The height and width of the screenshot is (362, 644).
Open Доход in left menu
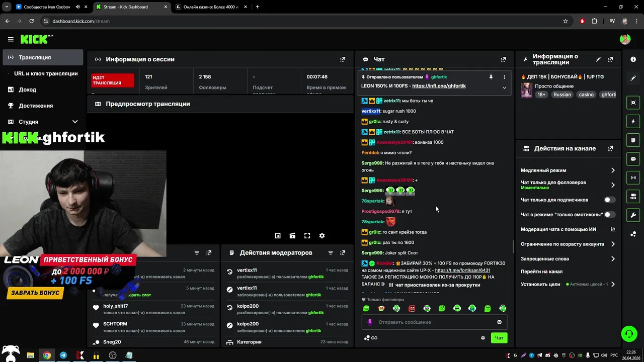43,89
